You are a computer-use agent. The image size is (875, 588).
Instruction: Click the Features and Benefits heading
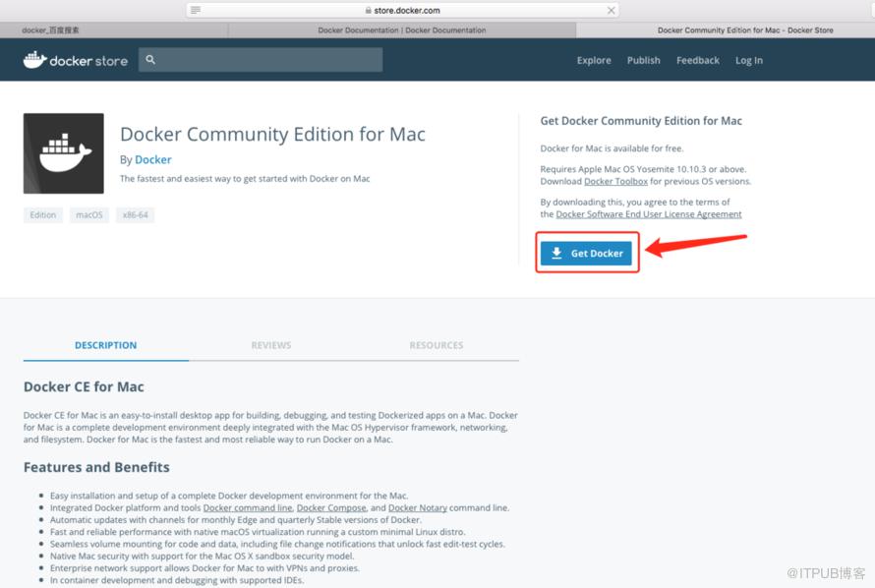tap(96, 467)
